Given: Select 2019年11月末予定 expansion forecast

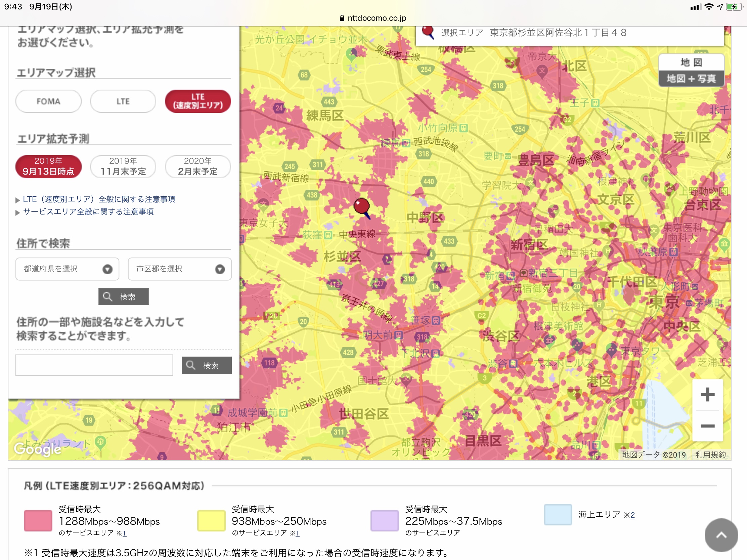Looking at the screenshot, I should [123, 167].
